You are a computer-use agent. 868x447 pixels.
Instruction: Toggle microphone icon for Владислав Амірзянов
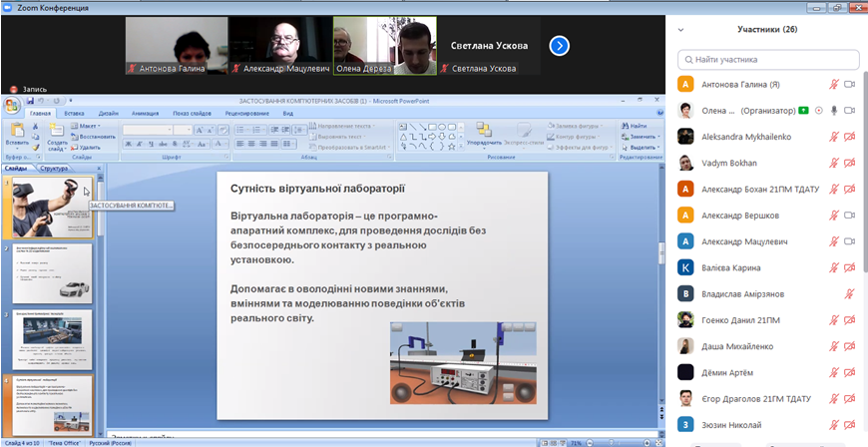[x=850, y=293]
